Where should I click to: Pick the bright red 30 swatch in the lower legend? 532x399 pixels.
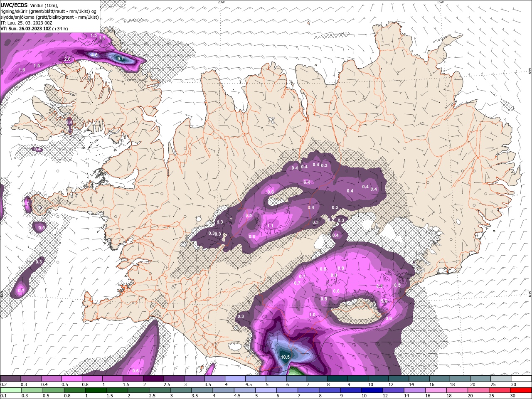[521, 390]
